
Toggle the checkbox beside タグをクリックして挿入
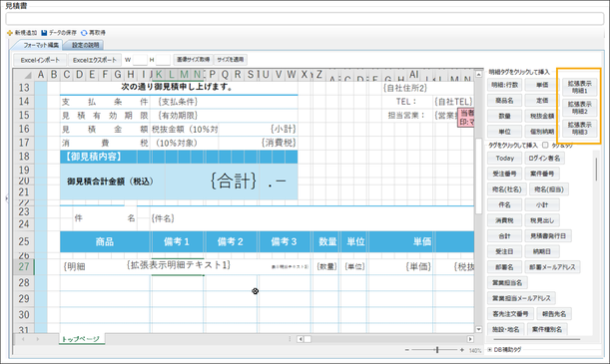[545, 145]
